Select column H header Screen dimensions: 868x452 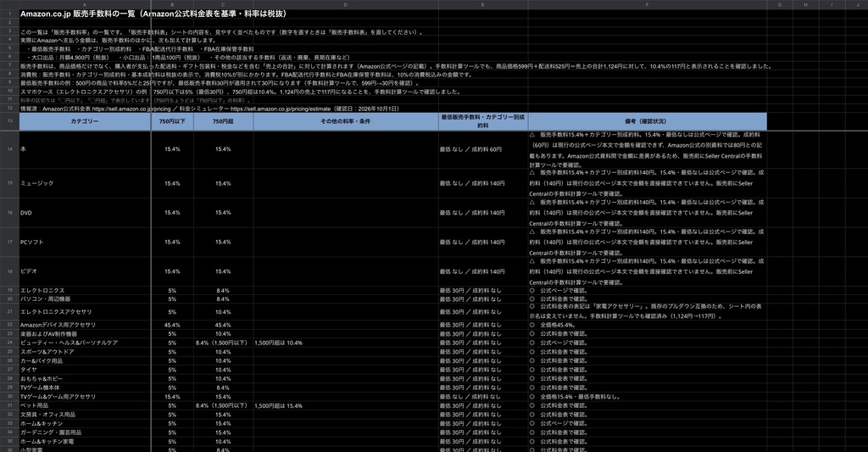coord(805,4)
